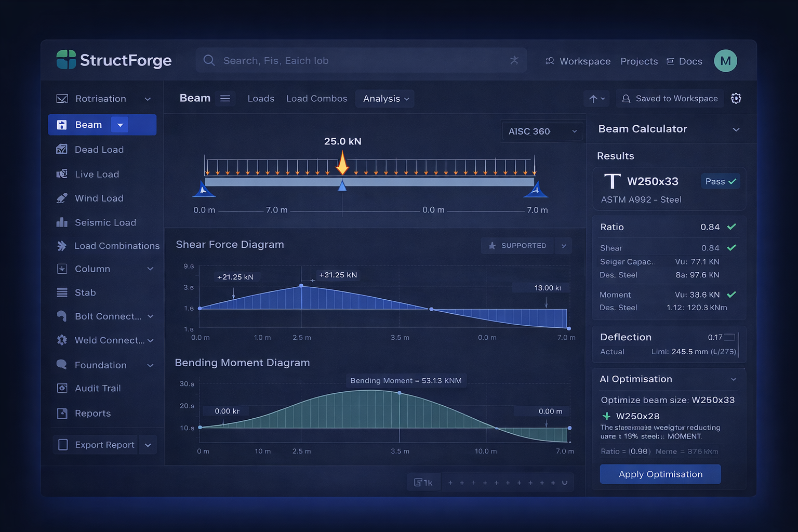Select the Dead Load tool in sidebar
Screen dimensions: 798x532
tap(99, 149)
